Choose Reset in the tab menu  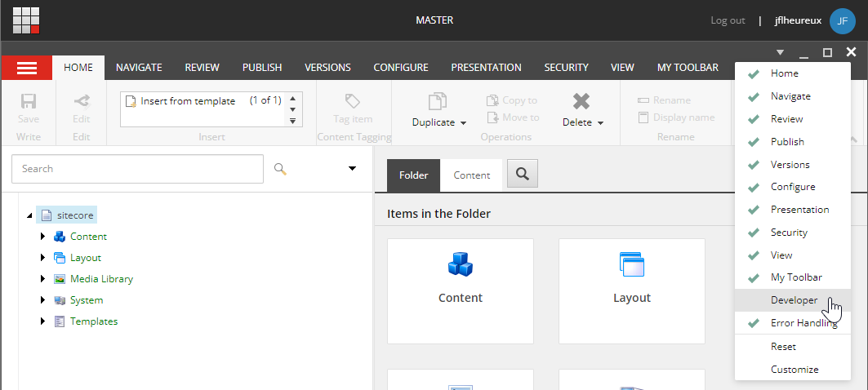(x=793, y=347)
